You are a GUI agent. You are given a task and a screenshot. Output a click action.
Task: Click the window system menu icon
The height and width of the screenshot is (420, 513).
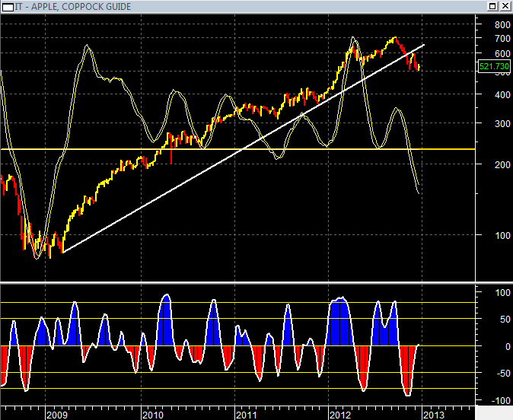[6, 6]
